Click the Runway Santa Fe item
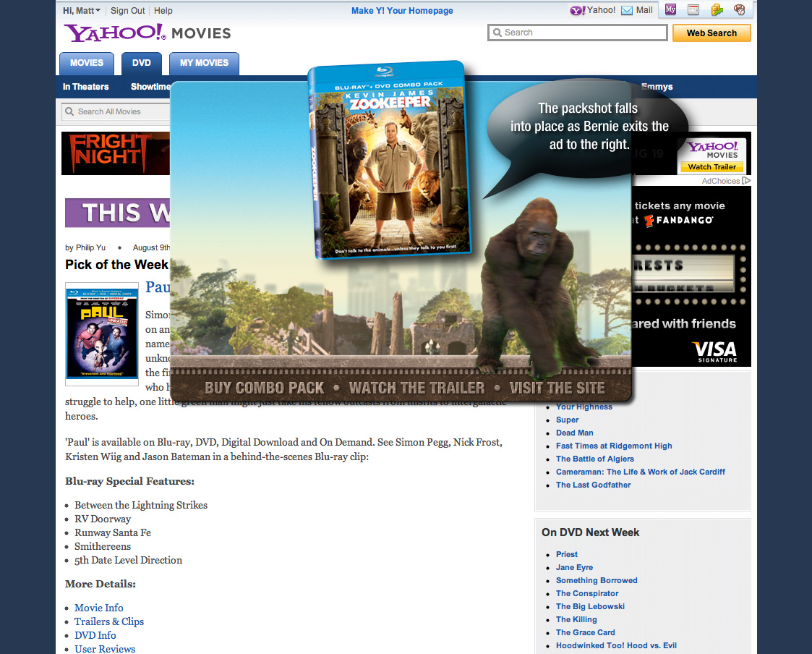The image size is (812, 654). pyautogui.click(x=113, y=532)
